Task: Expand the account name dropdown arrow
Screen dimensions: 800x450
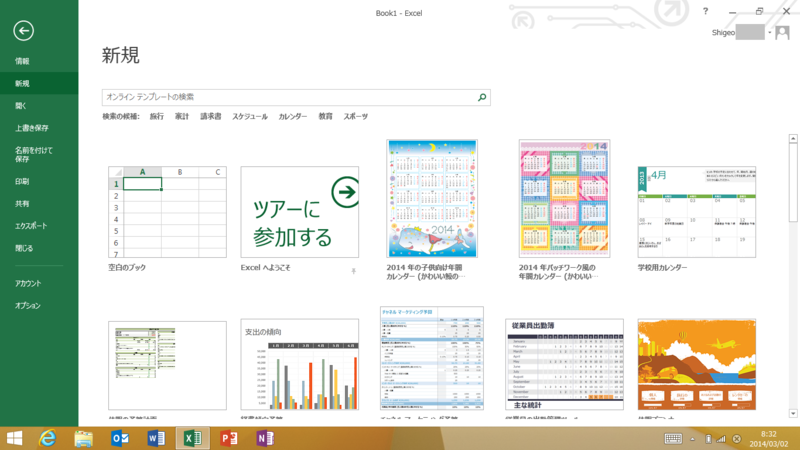Action: pos(769,33)
